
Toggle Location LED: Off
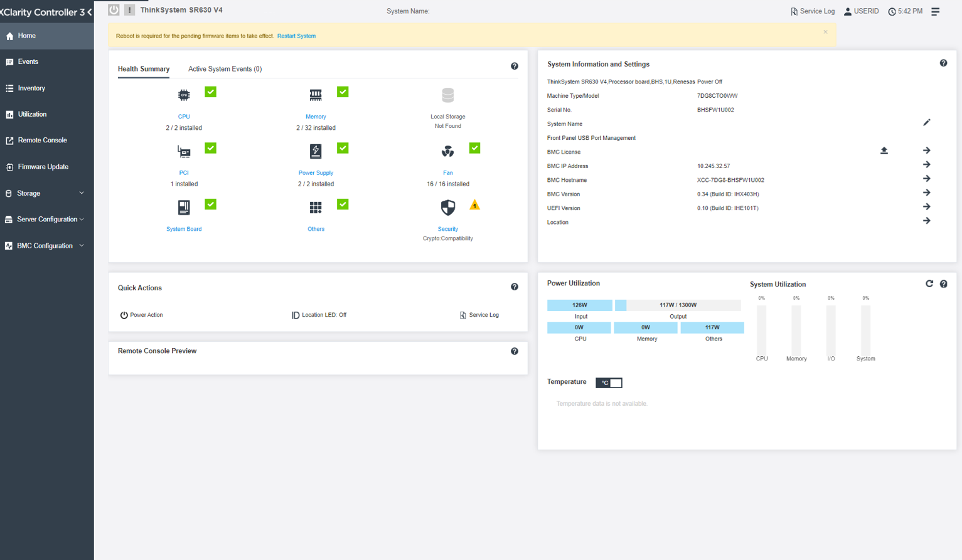tap(319, 315)
